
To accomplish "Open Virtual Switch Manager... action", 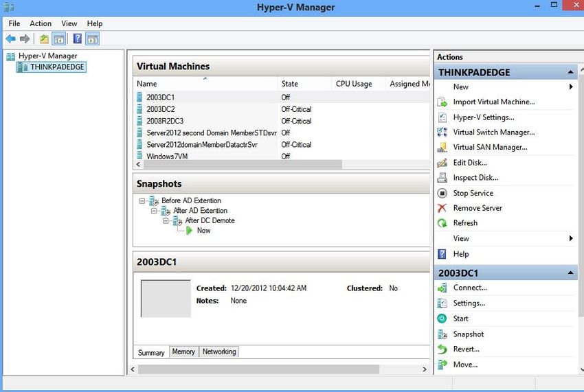I will 494,132.
